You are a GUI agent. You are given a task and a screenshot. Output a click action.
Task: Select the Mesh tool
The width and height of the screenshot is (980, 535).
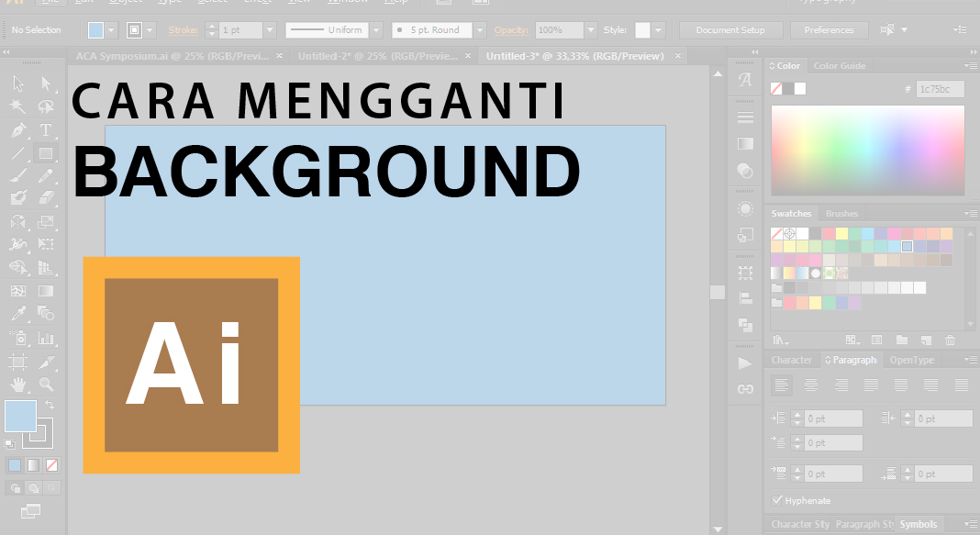pos(18,291)
